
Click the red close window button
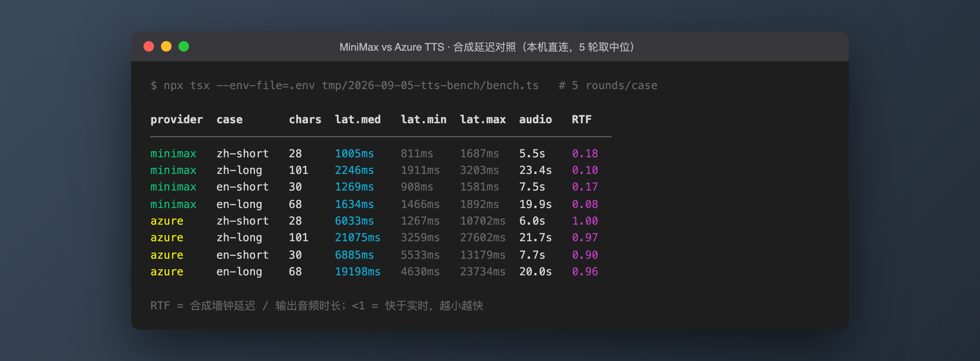(x=149, y=46)
